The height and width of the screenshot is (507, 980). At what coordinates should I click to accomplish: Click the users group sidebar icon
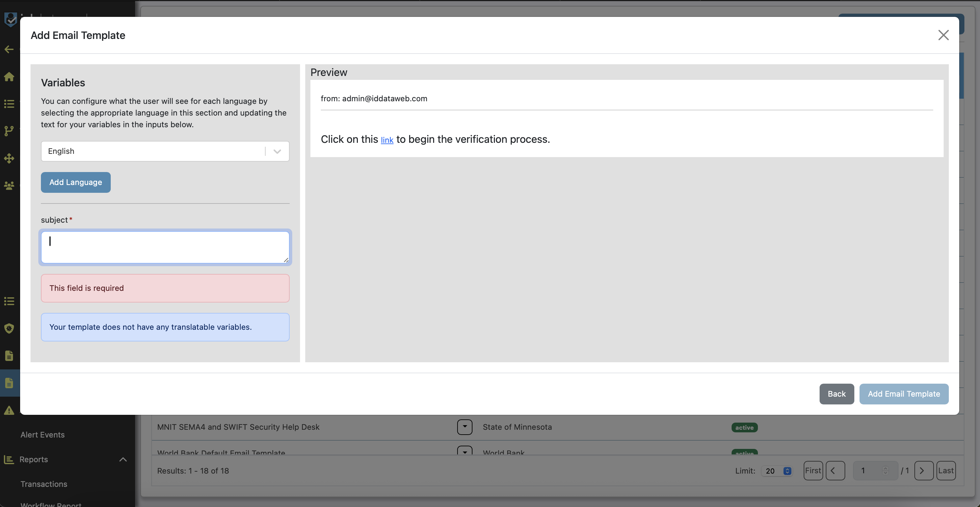pos(9,186)
